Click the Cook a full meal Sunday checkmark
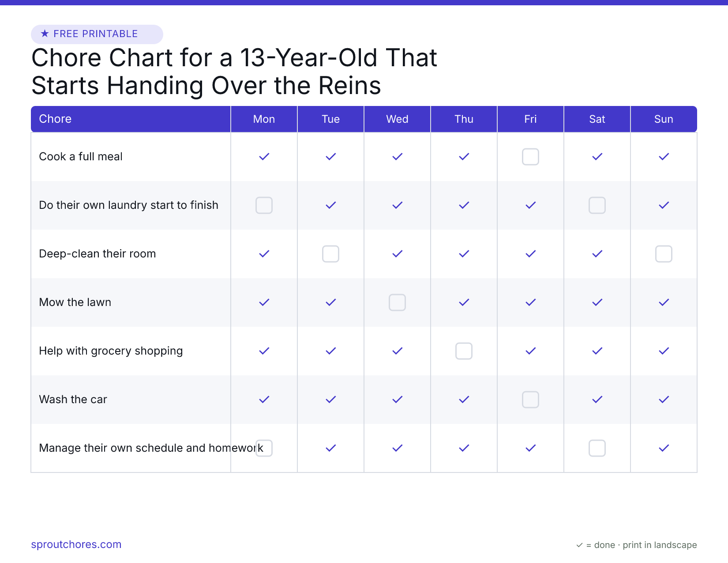The width and height of the screenshot is (728, 563). point(664,157)
